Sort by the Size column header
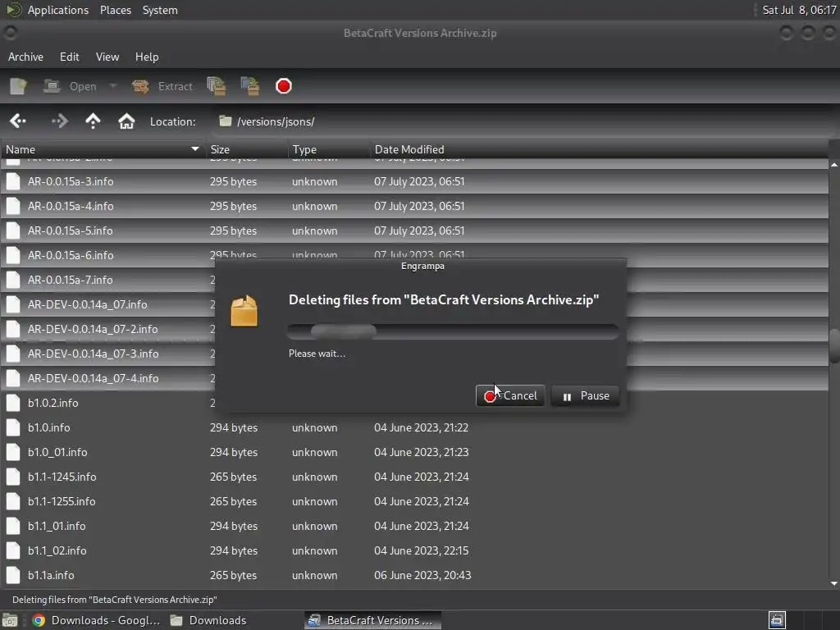840x630 pixels. tap(246, 149)
